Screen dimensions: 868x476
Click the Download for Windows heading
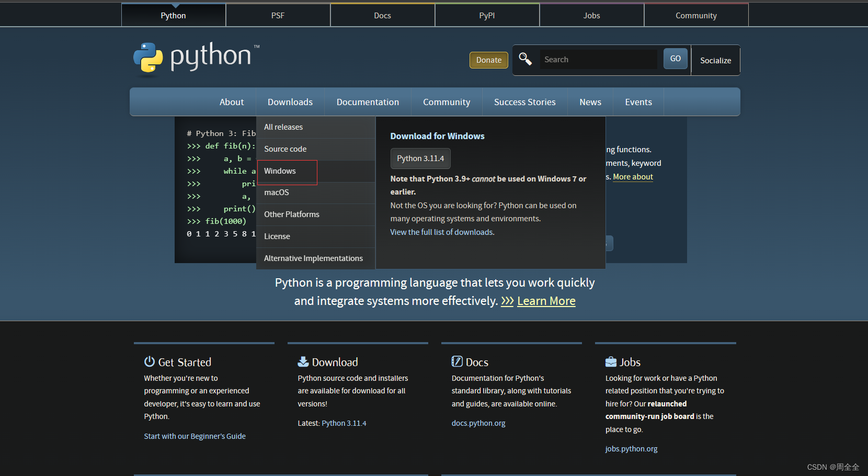[x=438, y=136]
